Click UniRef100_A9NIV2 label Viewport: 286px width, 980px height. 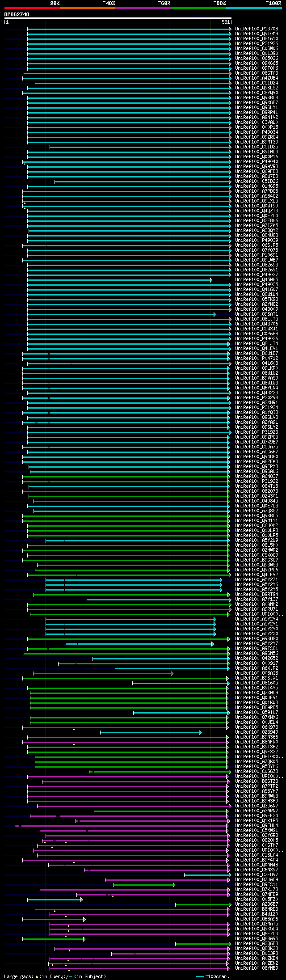click(257, 117)
